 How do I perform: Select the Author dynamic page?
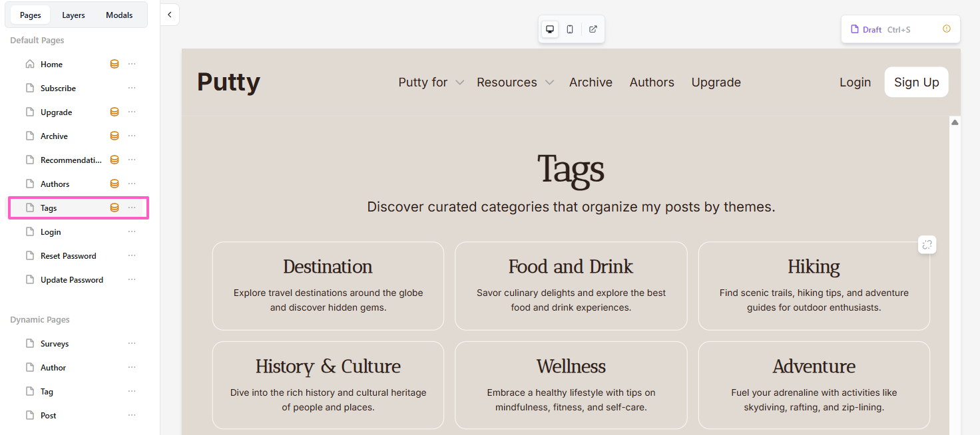[x=53, y=368]
